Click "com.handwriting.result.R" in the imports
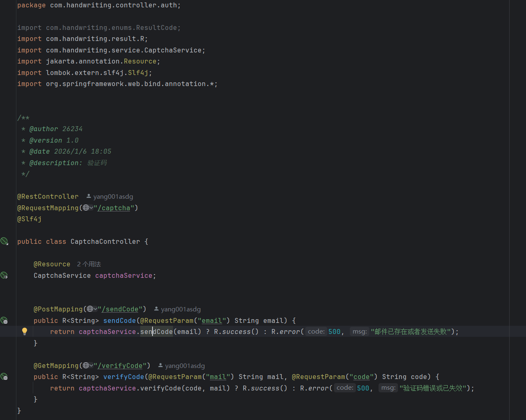The image size is (526, 420). coord(95,39)
